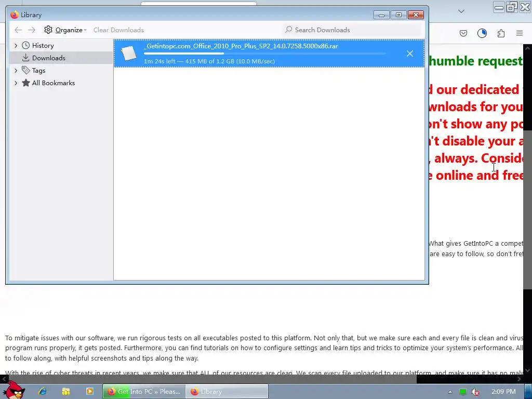Click the Tags label icon

click(x=26, y=70)
